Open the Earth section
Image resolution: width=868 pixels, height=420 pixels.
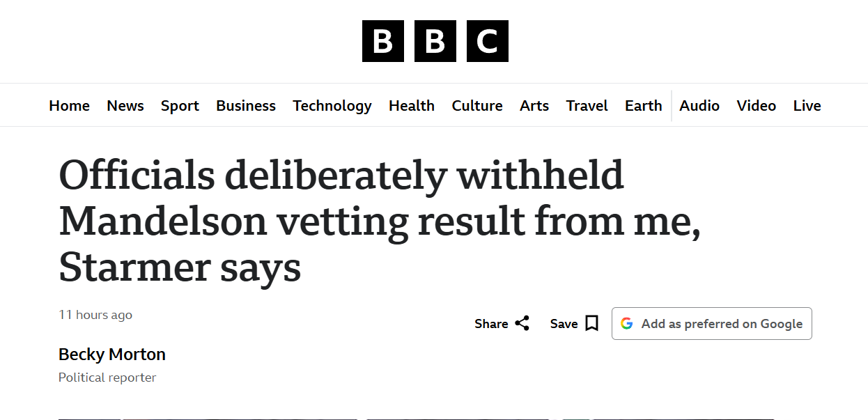[643, 106]
